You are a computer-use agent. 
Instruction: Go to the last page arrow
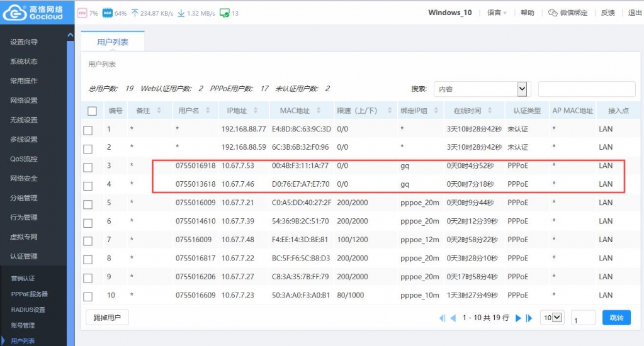click(529, 318)
